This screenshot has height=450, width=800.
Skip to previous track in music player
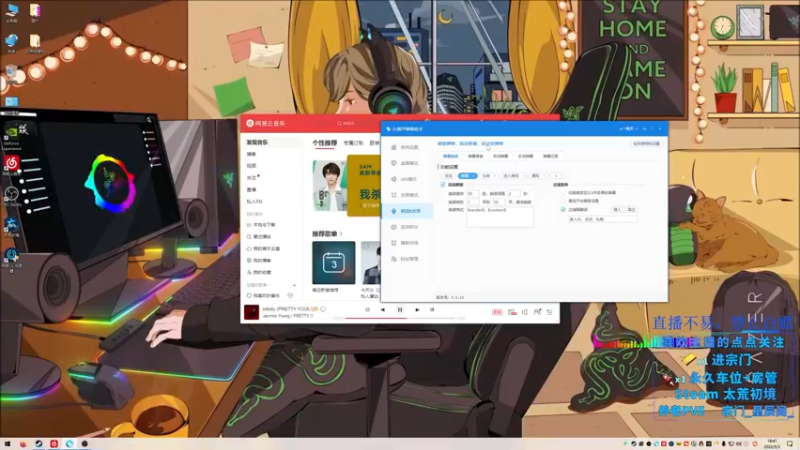(383, 310)
